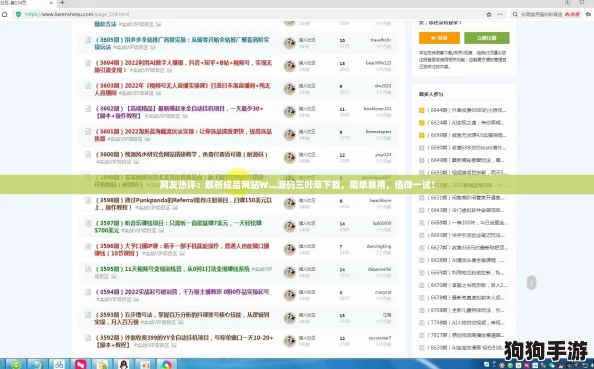The width and height of the screenshot is (594, 369).
Task: Open last replier soccerstar7's profile
Action: [x=380, y=338]
